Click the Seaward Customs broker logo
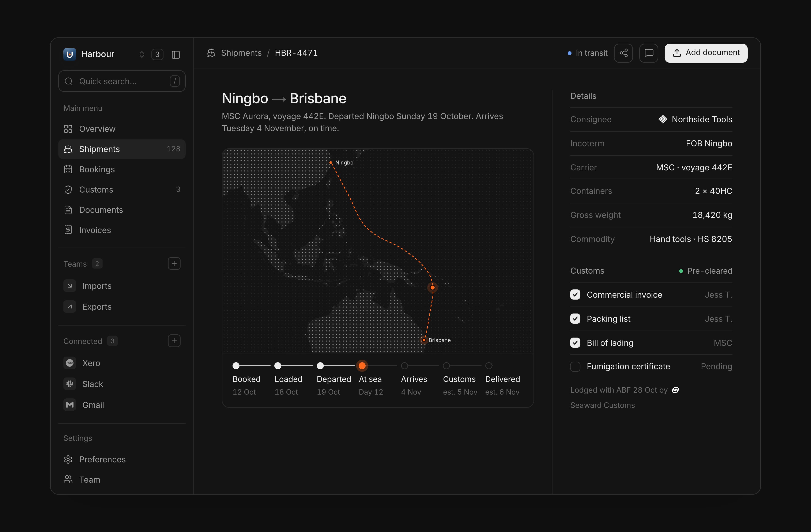This screenshot has height=532, width=811. click(675, 390)
